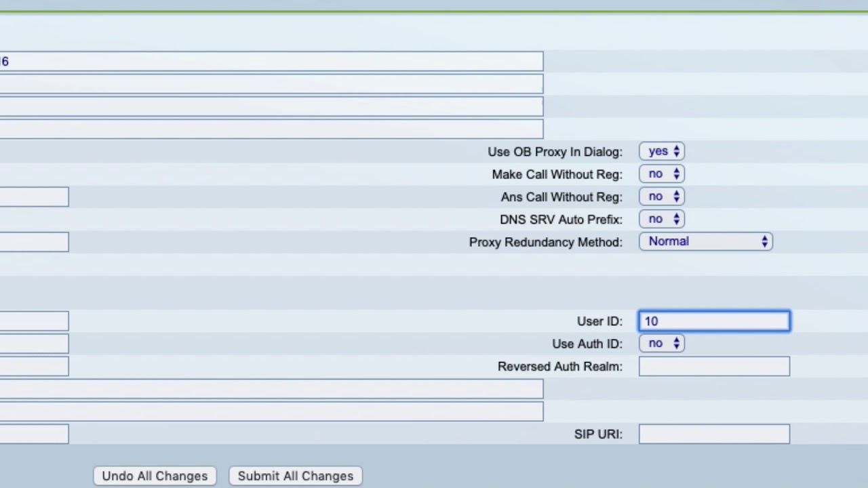The width and height of the screenshot is (868, 488).
Task: Click the "Proxy Redundancy Method:" label
Action: [x=545, y=242]
